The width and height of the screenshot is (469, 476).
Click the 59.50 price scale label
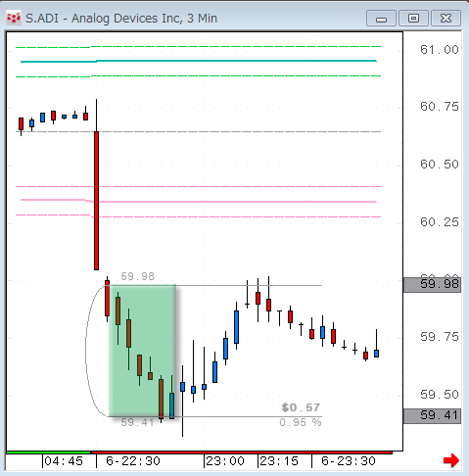440,395
